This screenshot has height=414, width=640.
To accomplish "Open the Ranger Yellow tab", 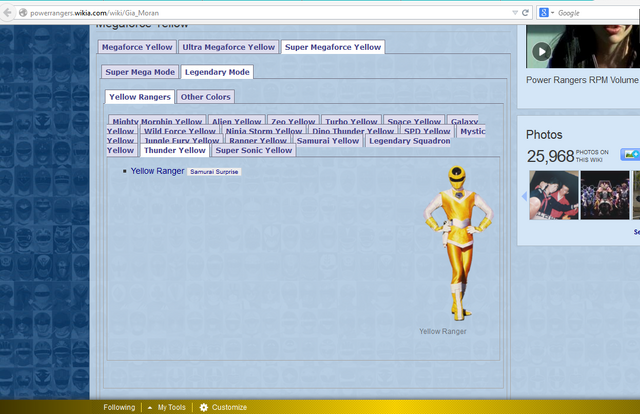I will tap(258, 140).
